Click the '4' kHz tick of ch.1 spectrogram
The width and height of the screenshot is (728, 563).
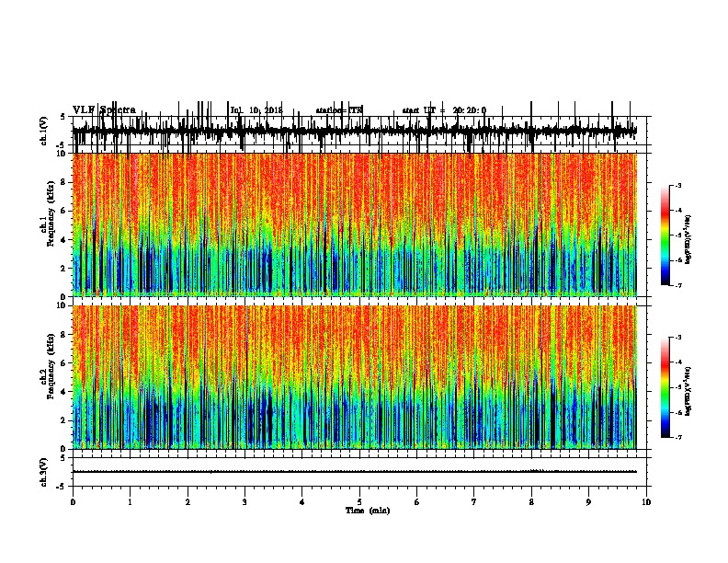[x=65, y=240]
